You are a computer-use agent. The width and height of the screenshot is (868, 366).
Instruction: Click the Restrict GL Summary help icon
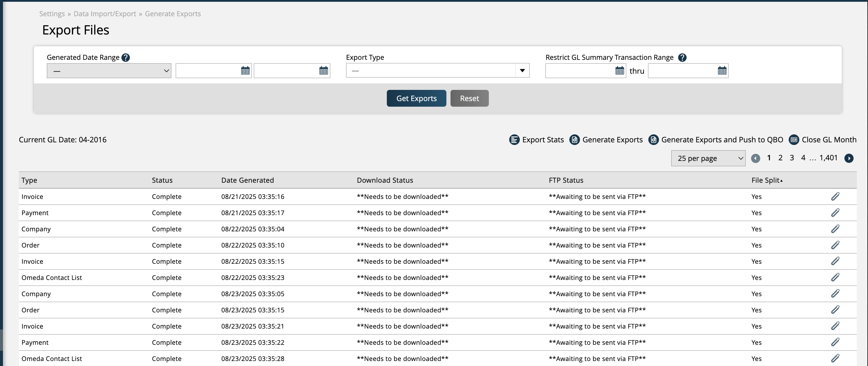(x=682, y=57)
